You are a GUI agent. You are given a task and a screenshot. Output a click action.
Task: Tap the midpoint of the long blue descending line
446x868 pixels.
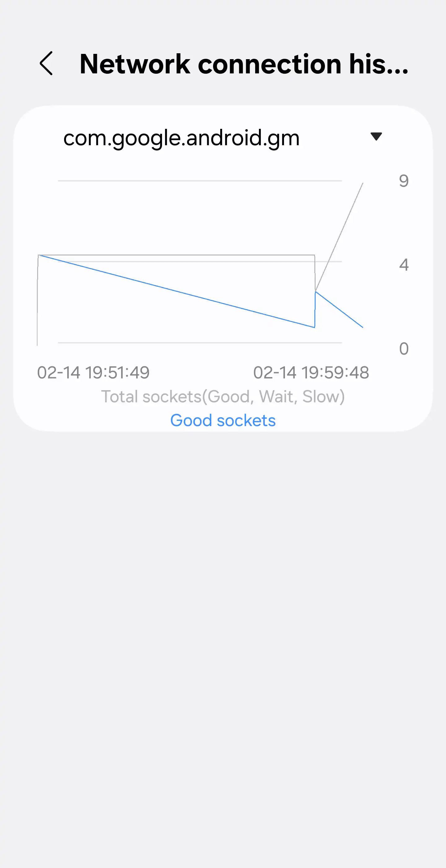pos(177,291)
